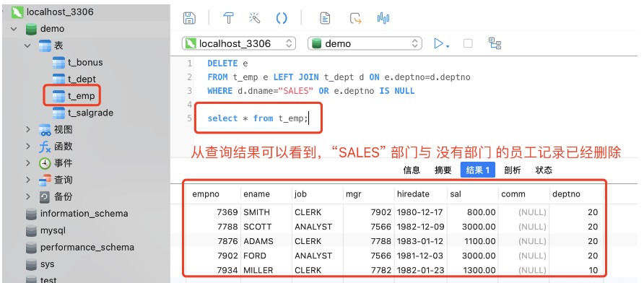Beautify SQL with the magic wand icon
Screen dimensions: 644x283
(255, 18)
